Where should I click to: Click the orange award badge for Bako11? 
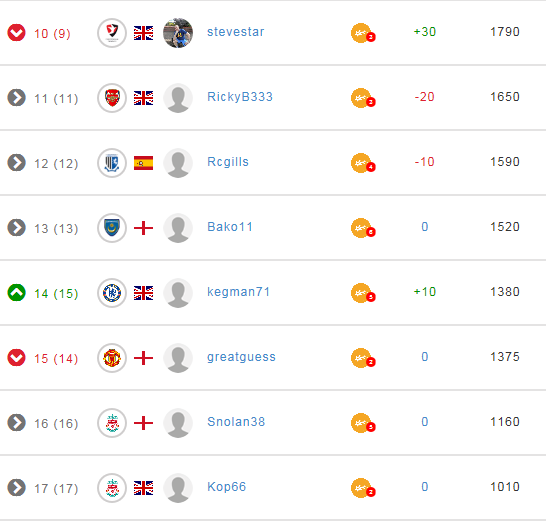pyautogui.click(x=363, y=228)
